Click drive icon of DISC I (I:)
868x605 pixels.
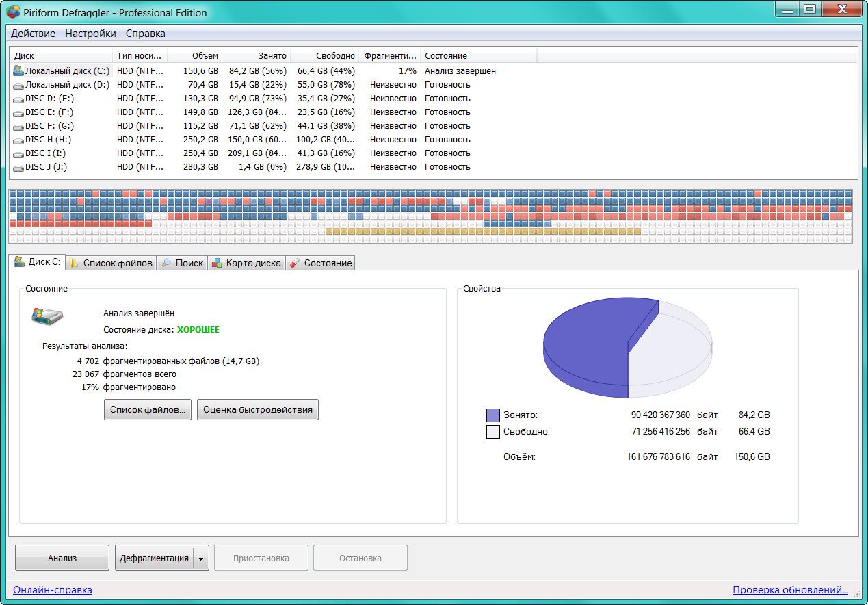[18, 153]
